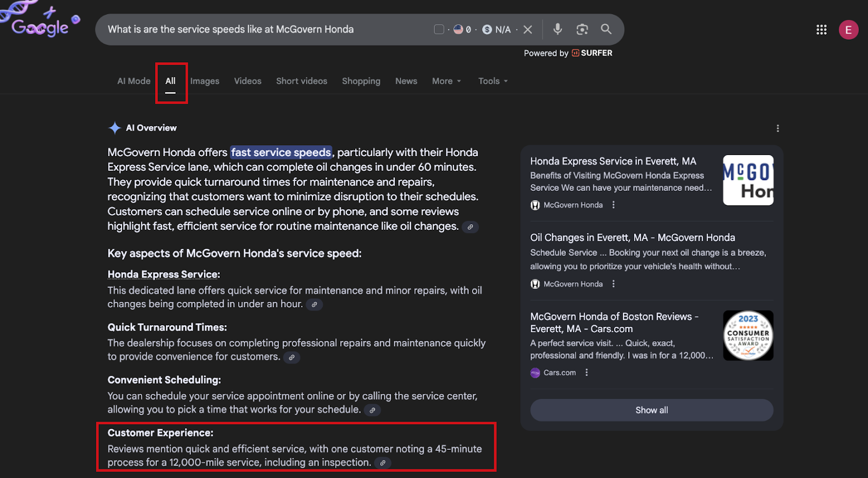Open Google Lens image search

[x=582, y=29]
